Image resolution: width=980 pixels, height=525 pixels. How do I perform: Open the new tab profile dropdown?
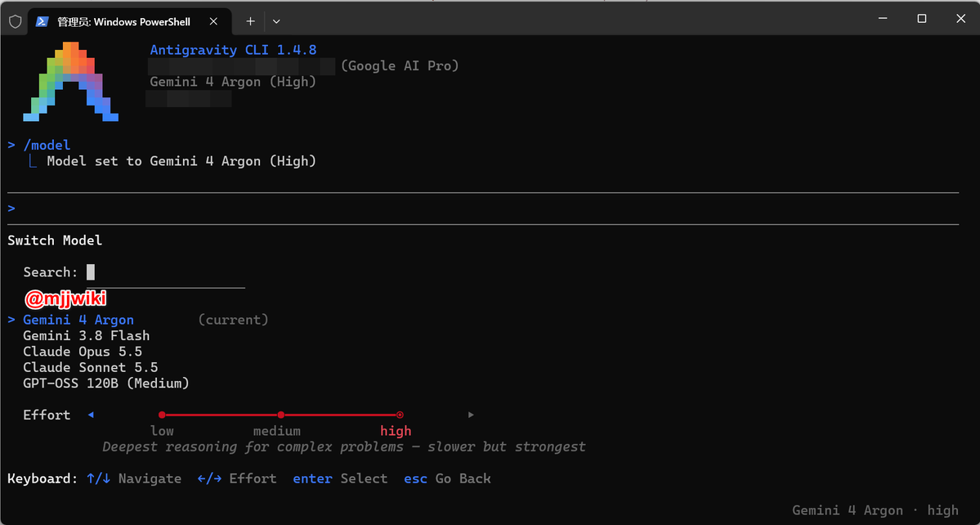[x=276, y=21]
